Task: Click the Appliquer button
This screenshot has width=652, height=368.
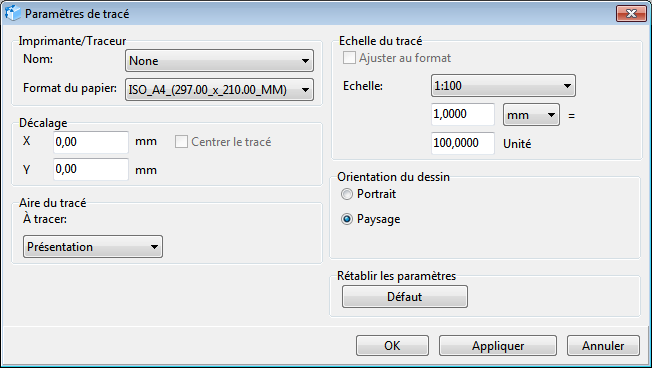Action: click(x=498, y=346)
